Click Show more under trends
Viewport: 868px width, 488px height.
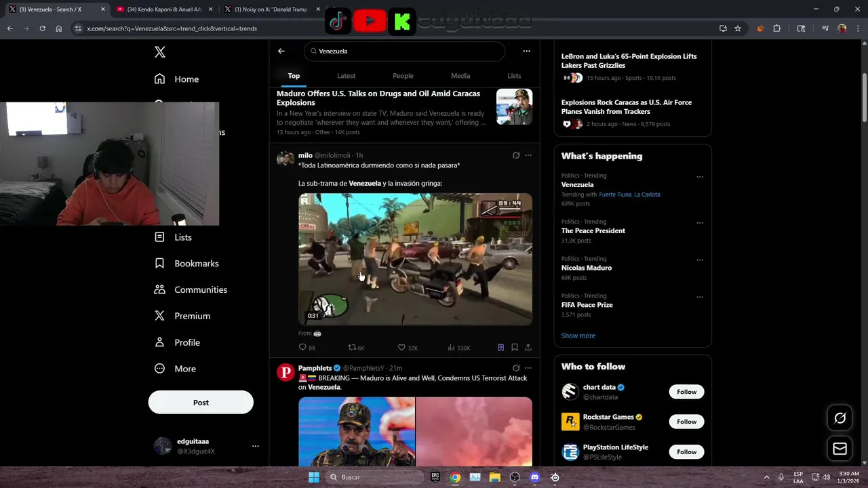click(x=578, y=335)
